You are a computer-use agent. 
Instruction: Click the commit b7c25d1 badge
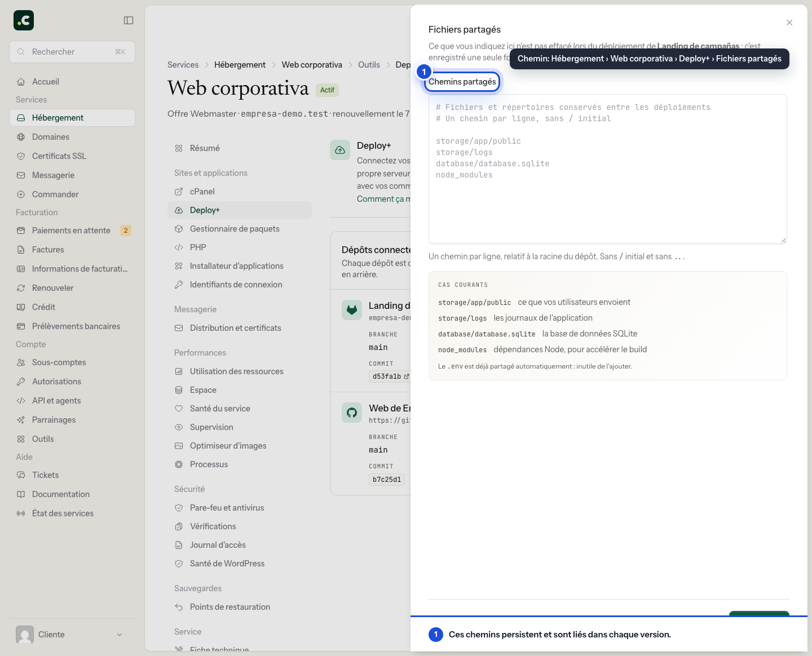[387, 480]
